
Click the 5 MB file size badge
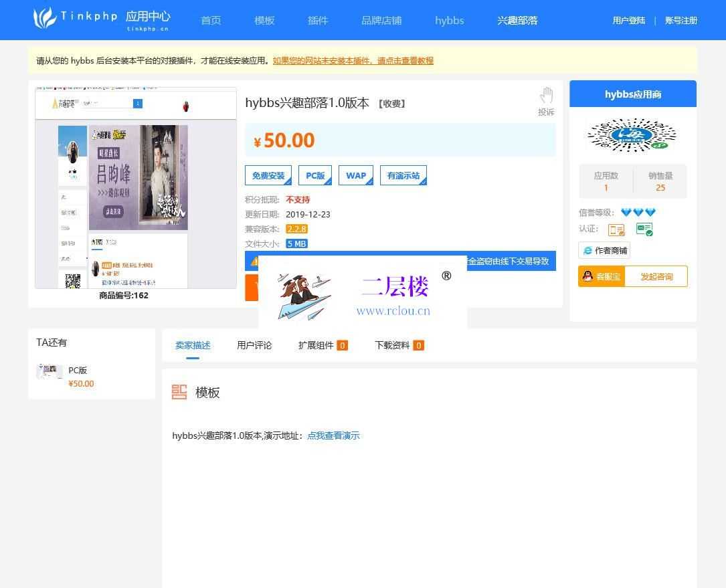tap(297, 244)
